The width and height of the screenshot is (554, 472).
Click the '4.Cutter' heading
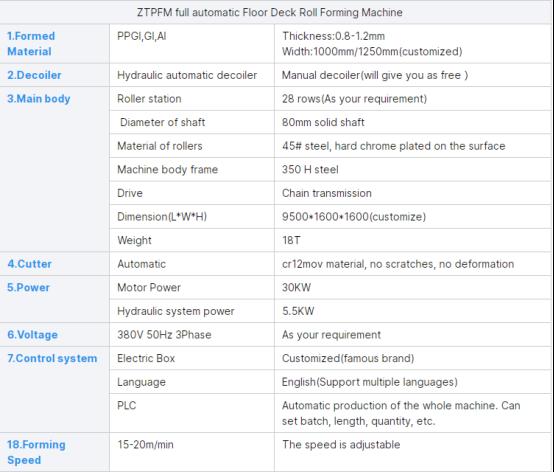coord(30,264)
